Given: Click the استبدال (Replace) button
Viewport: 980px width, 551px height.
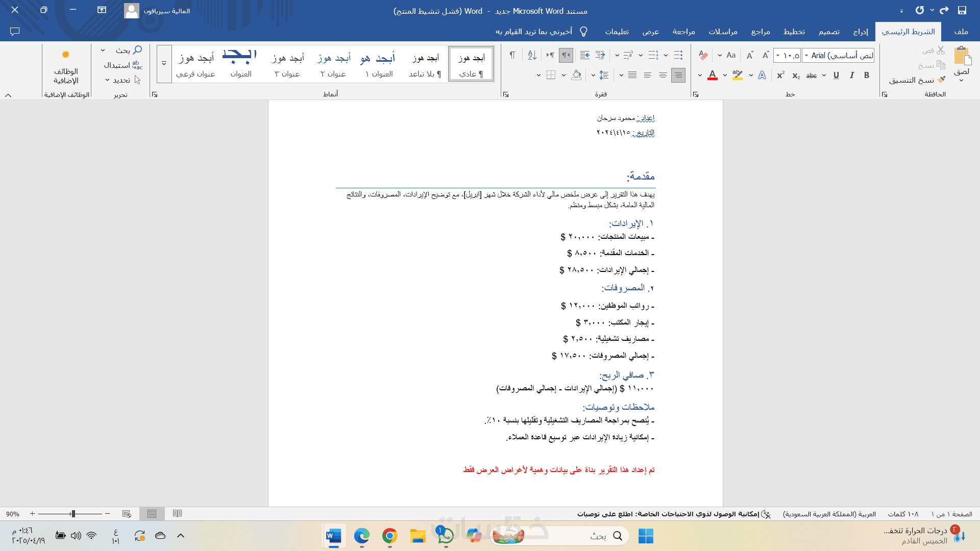Looking at the screenshot, I should click(122, 65).
